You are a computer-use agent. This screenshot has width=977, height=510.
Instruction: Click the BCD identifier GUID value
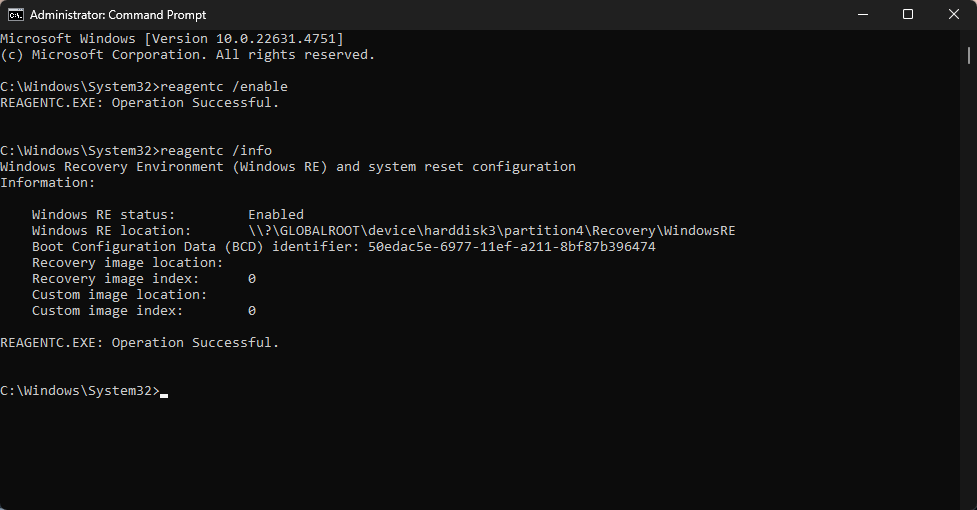(512, 247)
